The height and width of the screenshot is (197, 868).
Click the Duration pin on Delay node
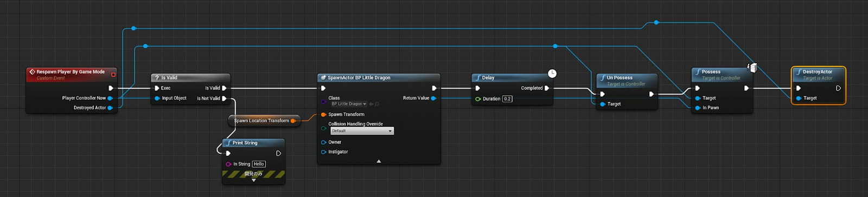tap(478, 99)
